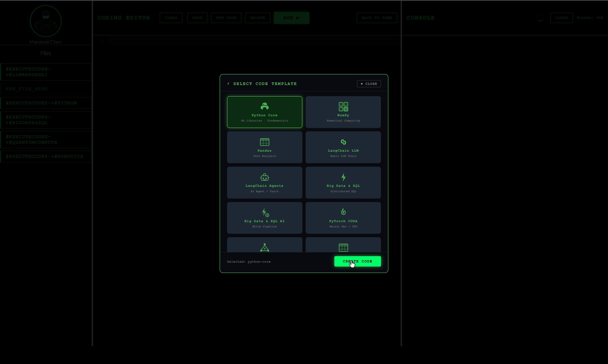
Task: Click the Create Code button
Action: point(357,261)
